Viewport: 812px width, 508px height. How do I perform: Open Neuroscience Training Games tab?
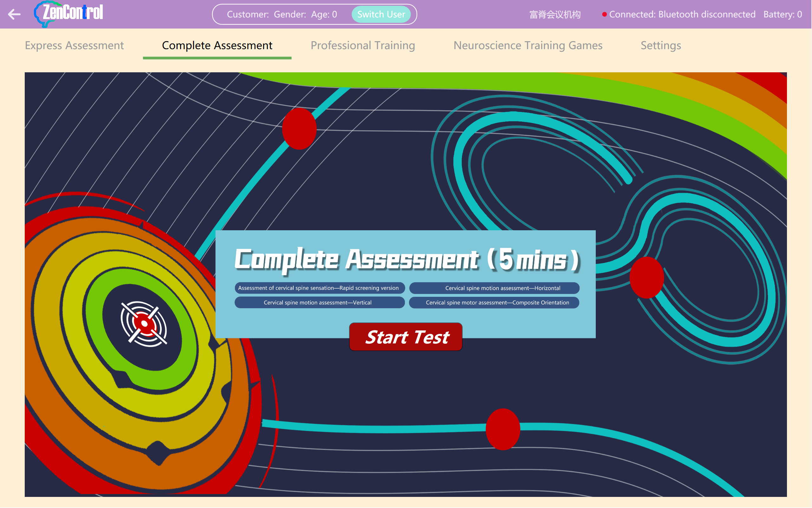(x=528, y=45)
